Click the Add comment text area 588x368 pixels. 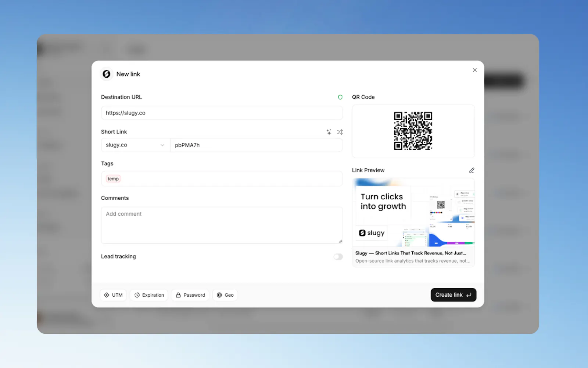(222, 225)
